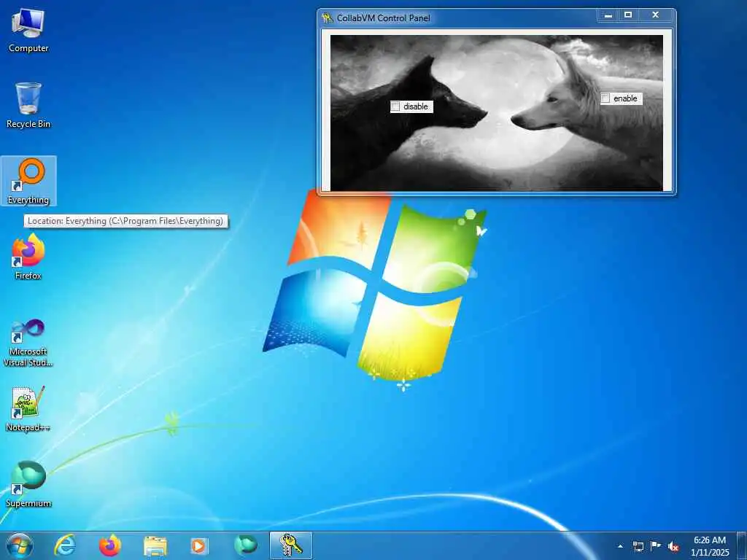Open Windows Explorer folder in taskbar

point(155,545)
